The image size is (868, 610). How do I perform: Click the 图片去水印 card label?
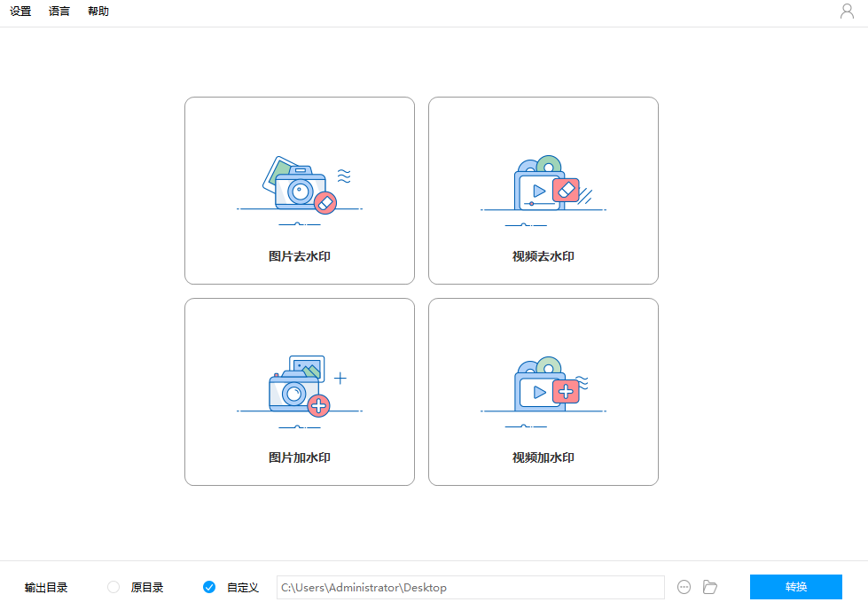300,257
